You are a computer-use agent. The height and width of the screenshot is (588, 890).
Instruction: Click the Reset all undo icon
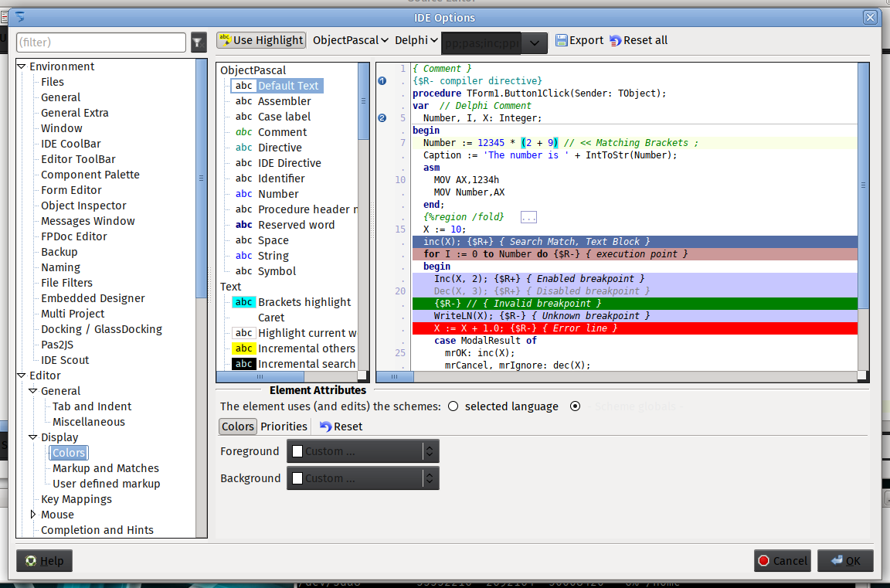tap(615, 40)
